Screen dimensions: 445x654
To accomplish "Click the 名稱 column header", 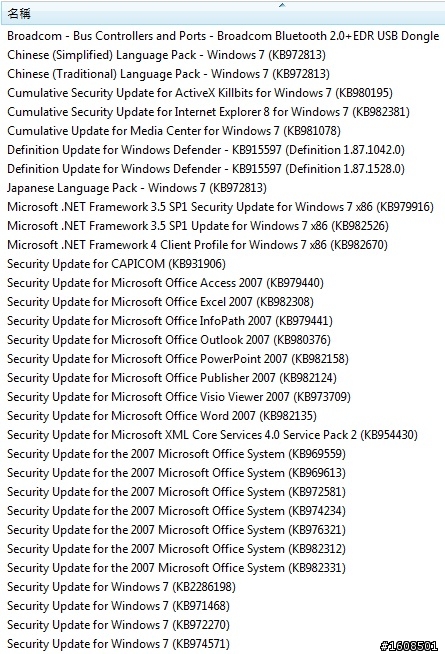I will (x=222, y=14).
